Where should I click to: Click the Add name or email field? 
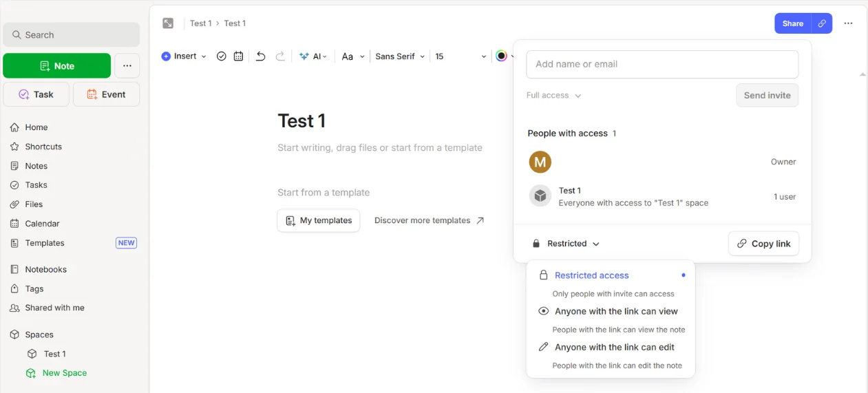point(661,64)
